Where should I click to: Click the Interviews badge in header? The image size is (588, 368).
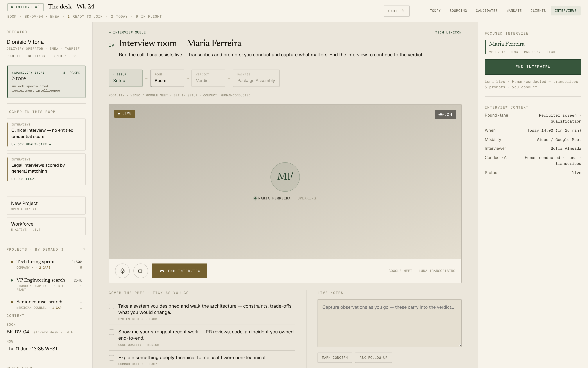pos(26,7)
